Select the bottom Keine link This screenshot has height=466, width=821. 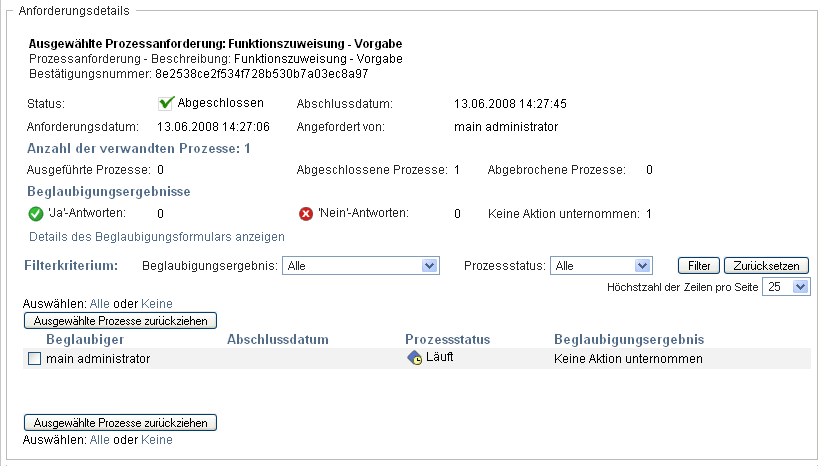pos(157,440)
